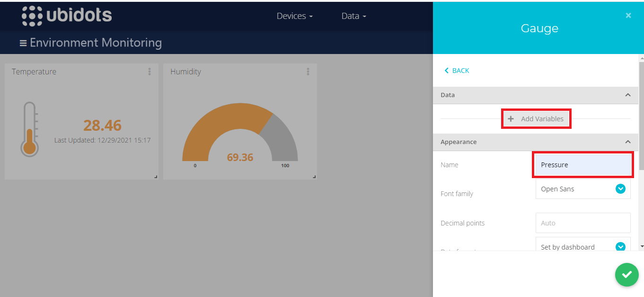Click the Humidity widget resize handle
This screenshot has height=297, width=644.
pyautogui.click(x=314, y=177)
